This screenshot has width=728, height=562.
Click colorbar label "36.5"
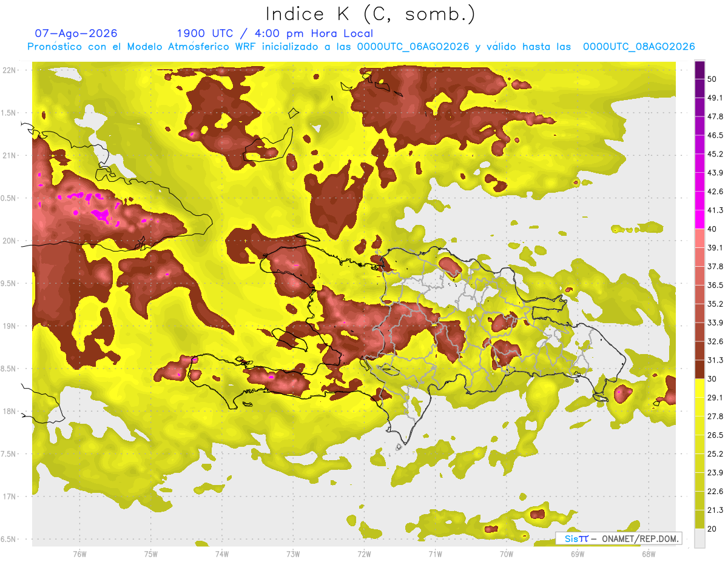coord(715,285)
